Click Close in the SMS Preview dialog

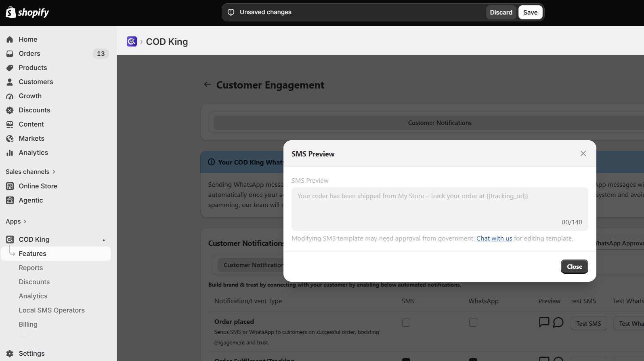574,267
